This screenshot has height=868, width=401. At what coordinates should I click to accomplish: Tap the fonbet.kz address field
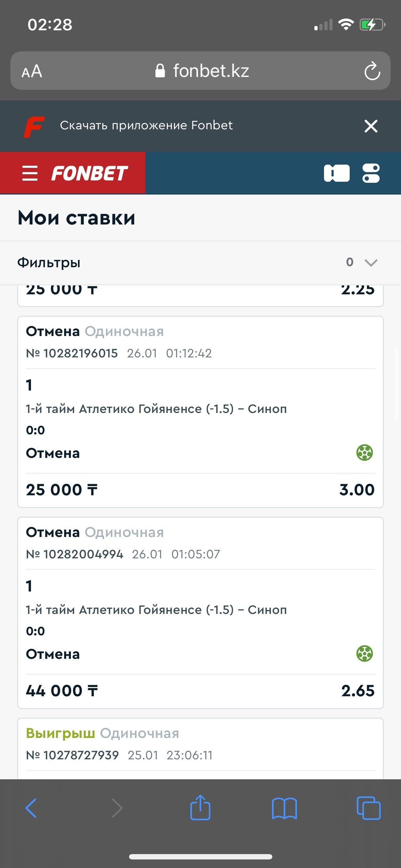(202, 71)
